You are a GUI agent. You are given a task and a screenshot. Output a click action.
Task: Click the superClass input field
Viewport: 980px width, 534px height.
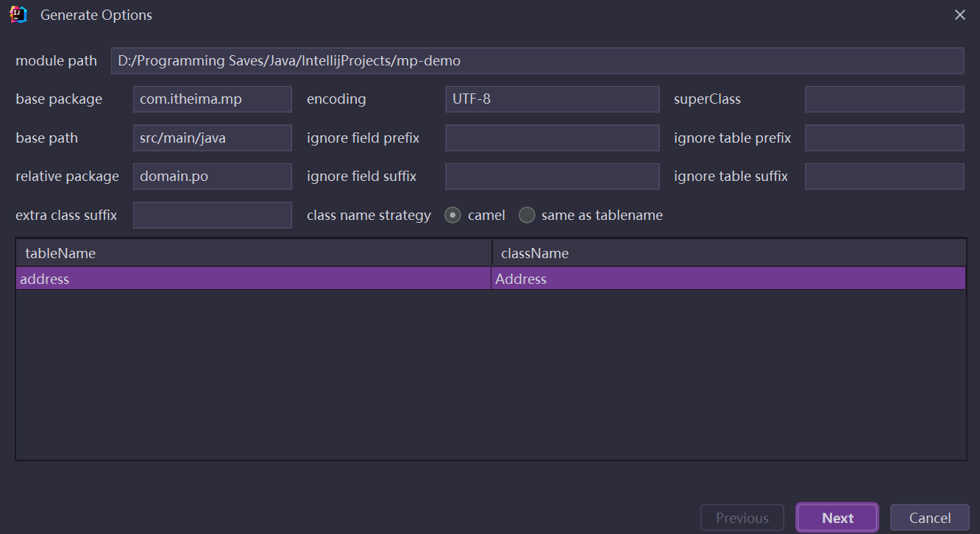point(884,99)
